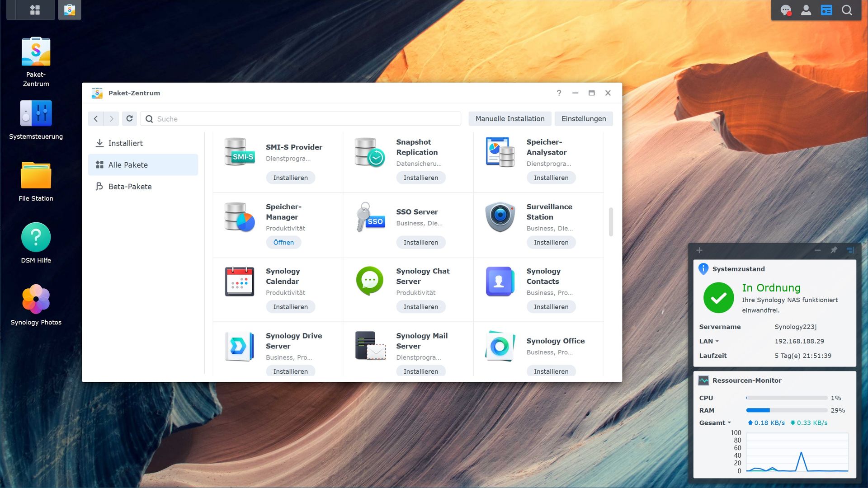Pin the Systemzustand widget panel
This screenshot has height=488, width=868.
pyautogui.click(x=834, y=250)
